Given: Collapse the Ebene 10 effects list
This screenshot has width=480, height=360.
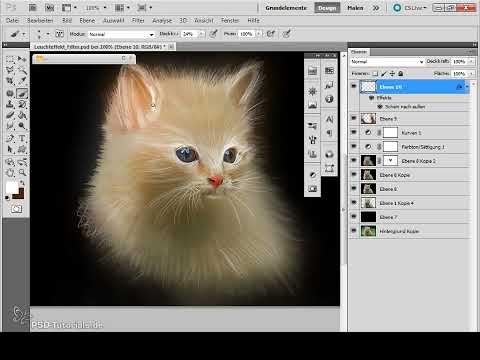Looking at the screenshot, I should point(467,87).
